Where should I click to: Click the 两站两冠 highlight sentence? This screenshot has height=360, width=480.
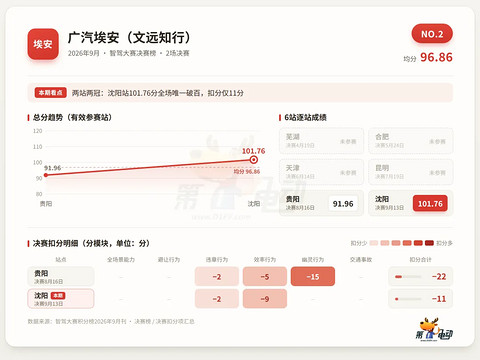tap(158, 93)
